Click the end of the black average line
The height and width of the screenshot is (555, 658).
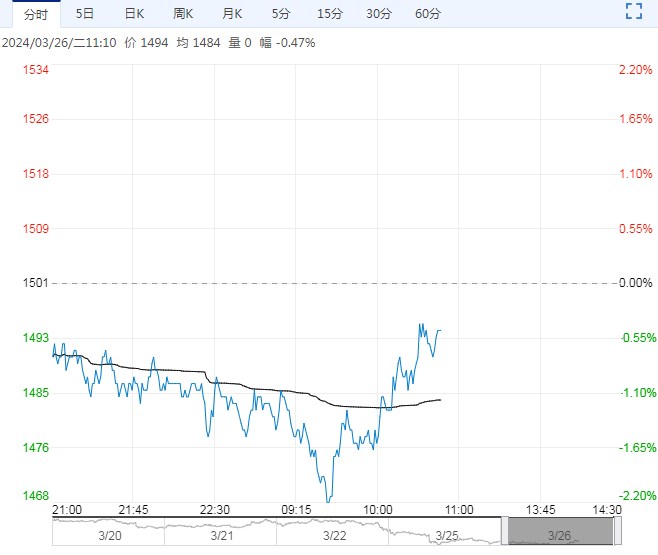441,400
